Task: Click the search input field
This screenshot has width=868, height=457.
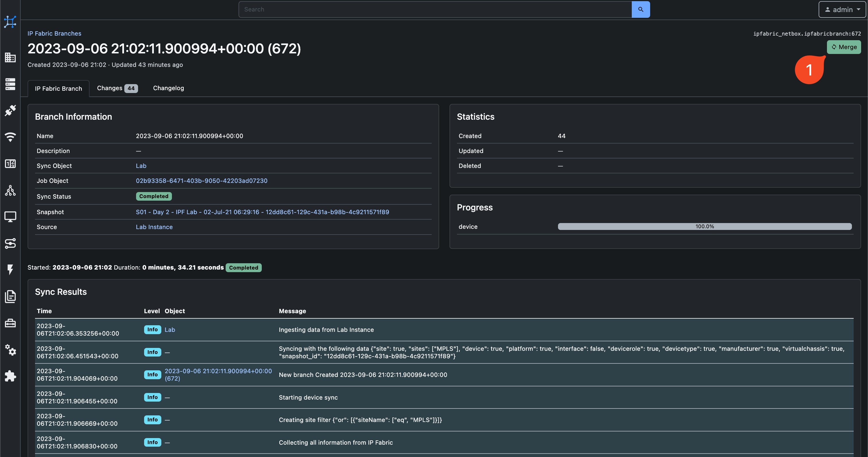Action: tap(435, 9)
